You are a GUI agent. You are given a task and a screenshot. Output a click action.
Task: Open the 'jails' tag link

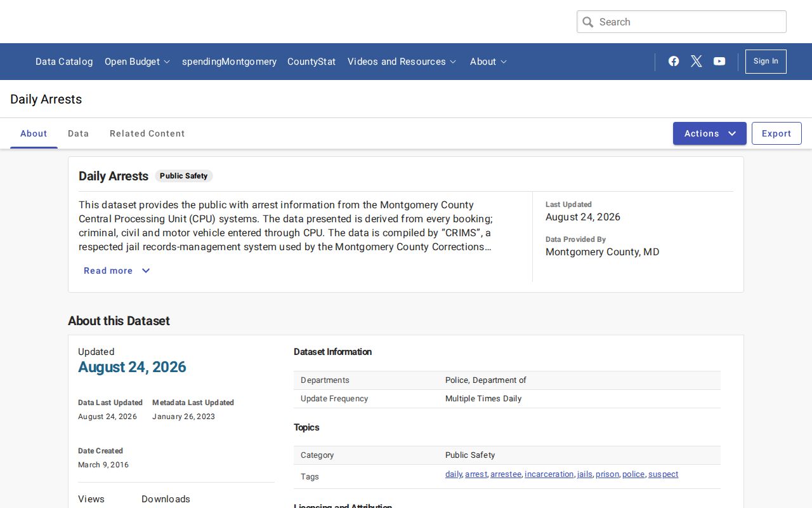585,474
